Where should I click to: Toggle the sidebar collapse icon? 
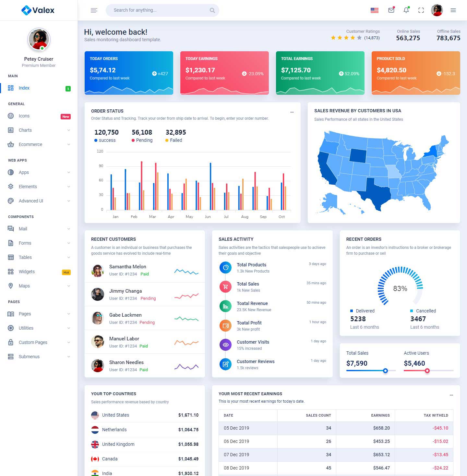click(94, 10)
